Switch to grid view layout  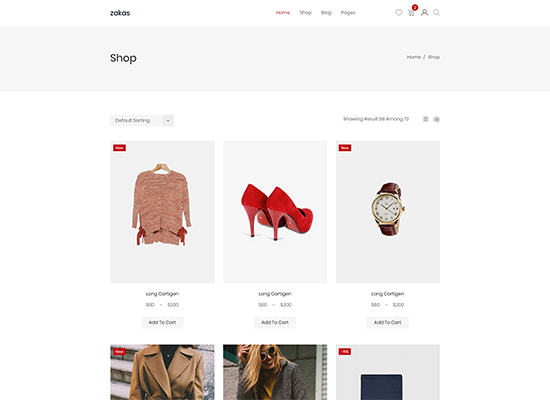click(425, 119)
